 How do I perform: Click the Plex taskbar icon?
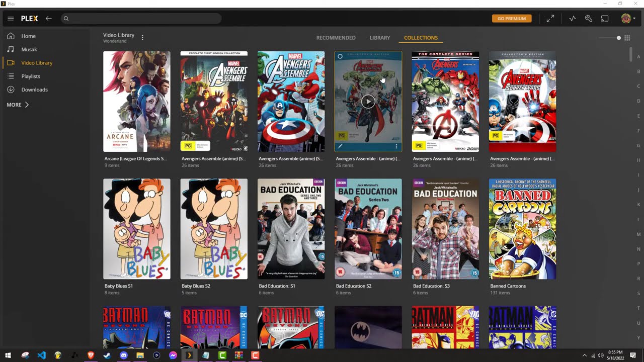coord(189,355)
